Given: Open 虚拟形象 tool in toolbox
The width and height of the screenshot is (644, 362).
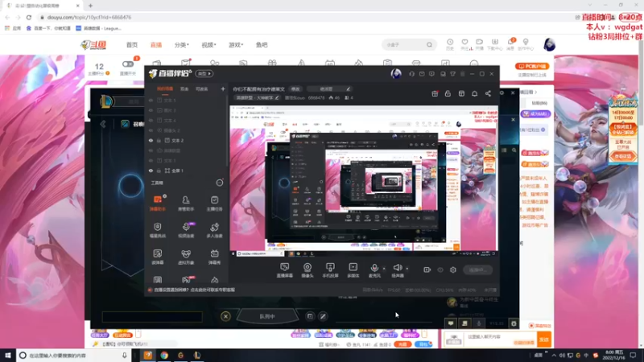Looking at the screenshot, I should tap(186, 257).
